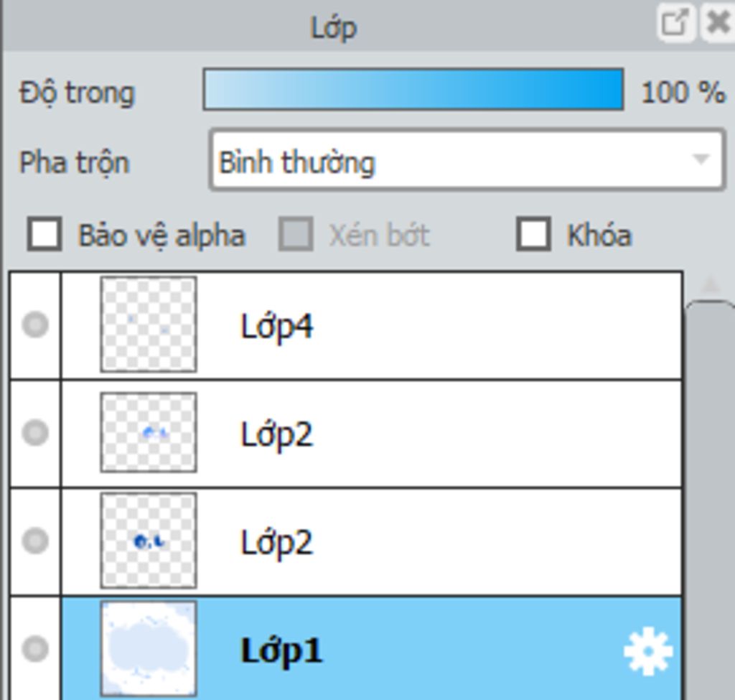Toggle visibility of Lớp2 layer just above Lớp1
Image resolution: width=735 pixels, height=700 pixels.
35,540
